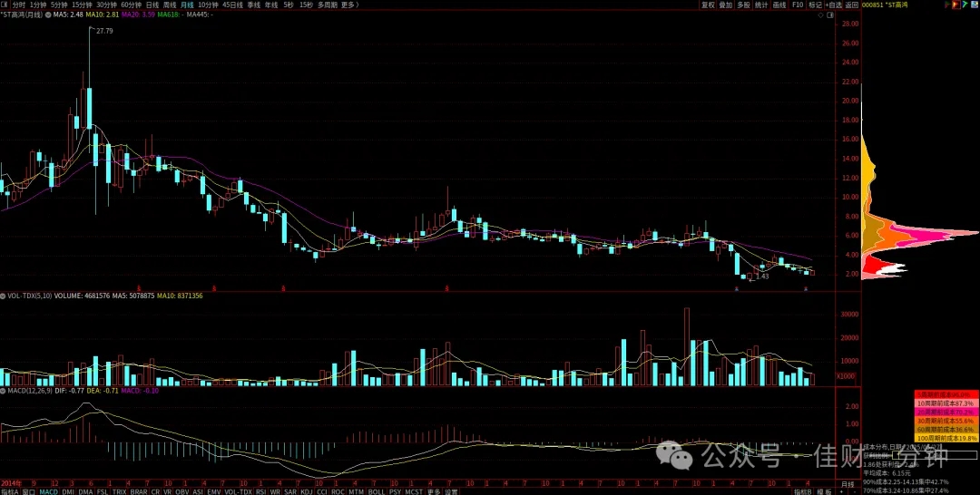Select the highlighted 月线 monthly period
980x495 pixels.
[x=187, y=5]
